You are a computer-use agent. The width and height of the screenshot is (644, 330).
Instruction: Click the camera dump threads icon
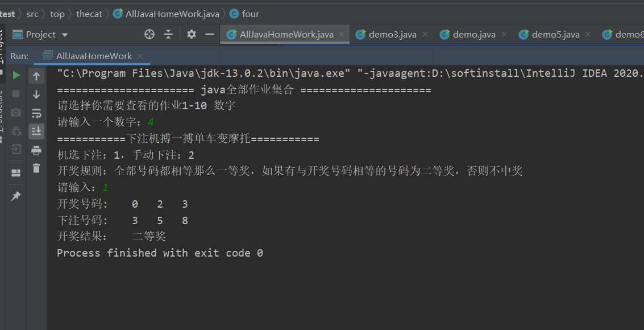(16, 112)
